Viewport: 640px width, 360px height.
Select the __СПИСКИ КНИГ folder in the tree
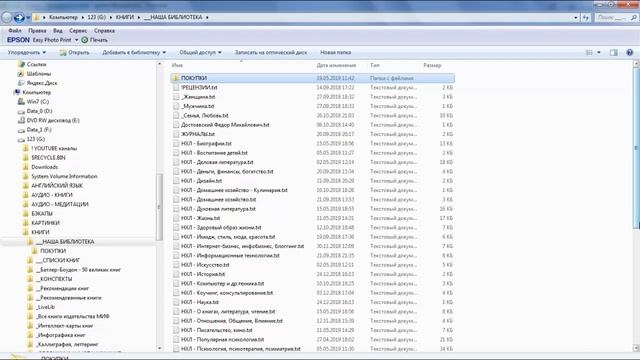point(58,260)
